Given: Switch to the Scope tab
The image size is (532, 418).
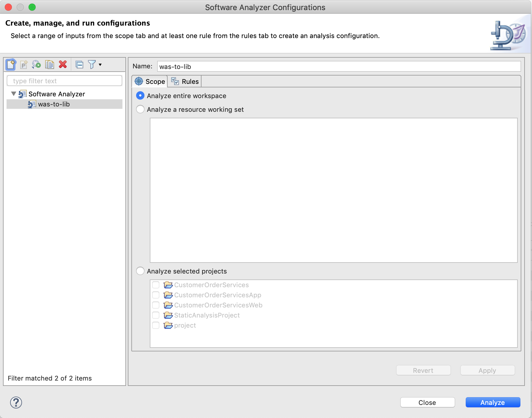Looking at the screenshot, I should pos(150,81).
